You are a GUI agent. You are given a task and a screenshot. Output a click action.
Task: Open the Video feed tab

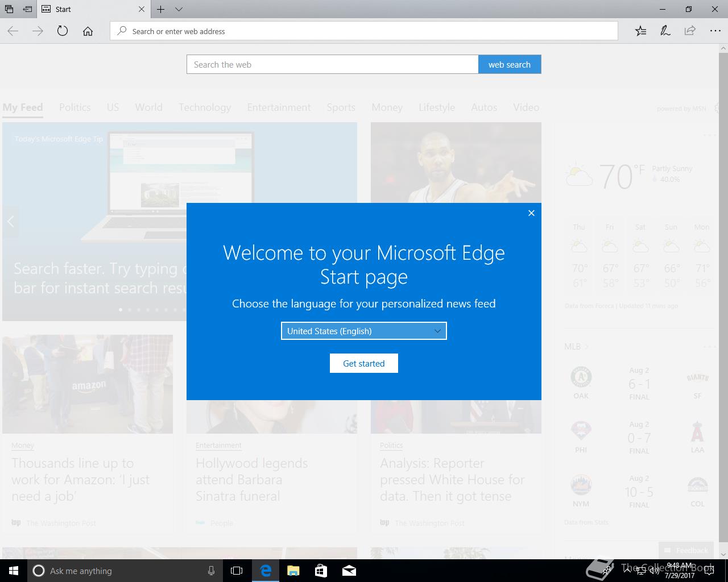[x=526, y=107]
